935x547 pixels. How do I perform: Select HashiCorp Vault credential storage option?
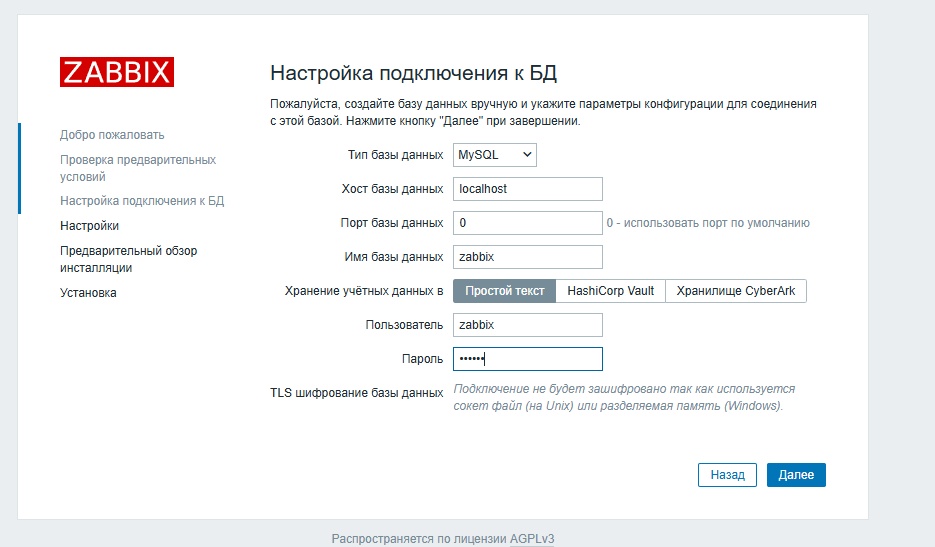coord(610,291)
